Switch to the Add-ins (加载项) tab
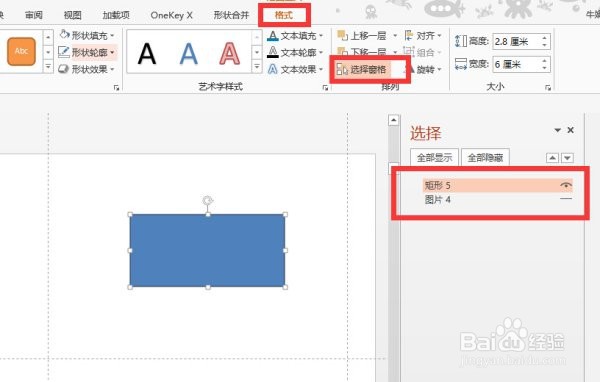 [x=116, y=15]
